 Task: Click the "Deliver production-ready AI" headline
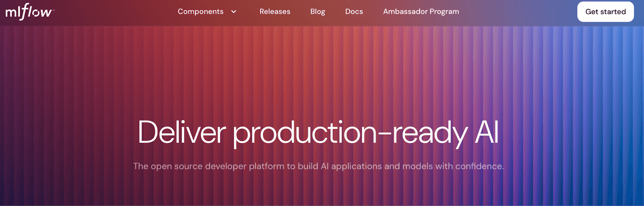318,133
